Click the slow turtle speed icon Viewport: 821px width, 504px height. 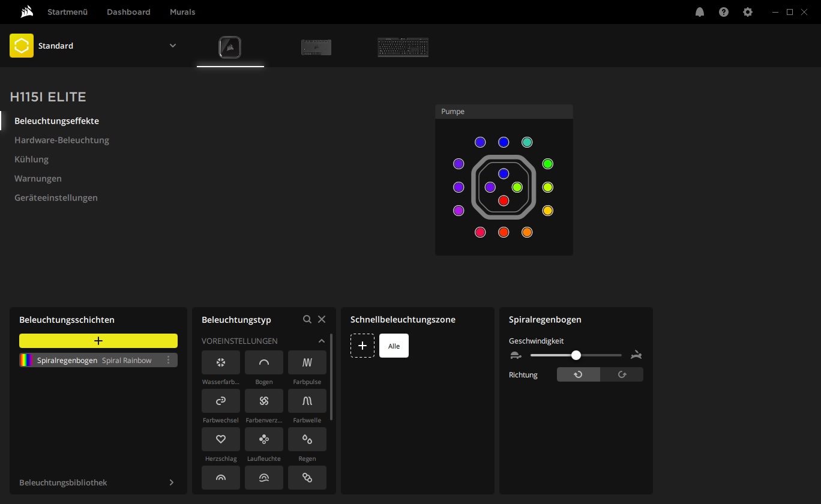coord(516,355)
